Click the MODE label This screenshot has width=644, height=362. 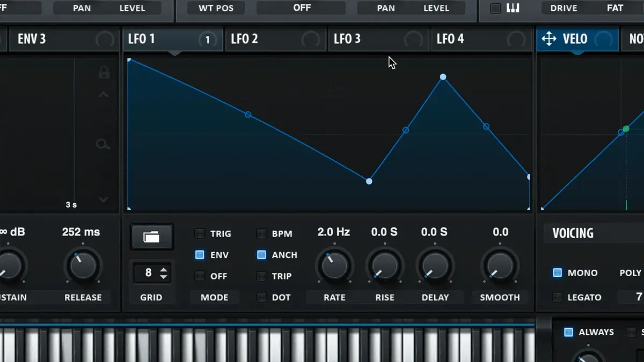tap(214, 297)
